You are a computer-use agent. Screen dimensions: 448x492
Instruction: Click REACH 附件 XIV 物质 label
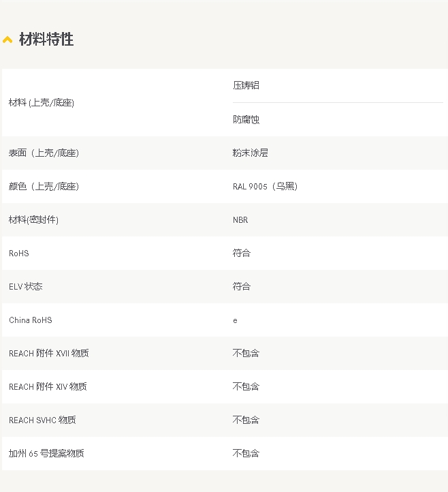click(x=48, y=386)
